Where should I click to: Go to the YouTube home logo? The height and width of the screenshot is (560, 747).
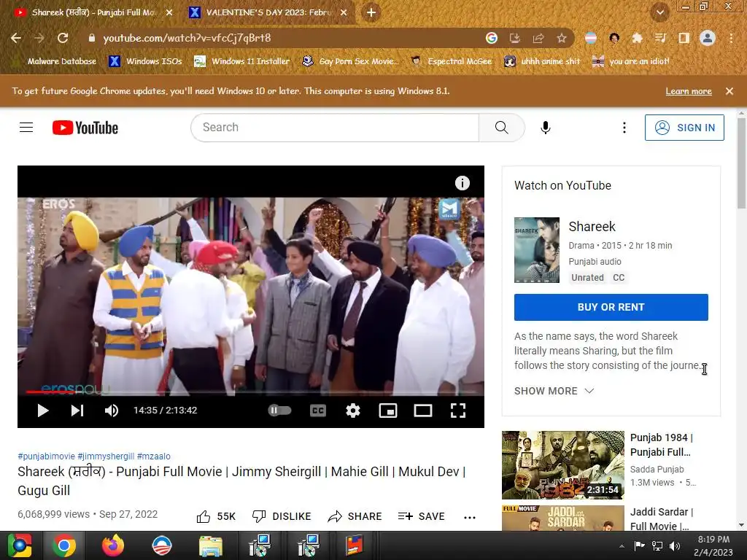click(x=85, y=128)
